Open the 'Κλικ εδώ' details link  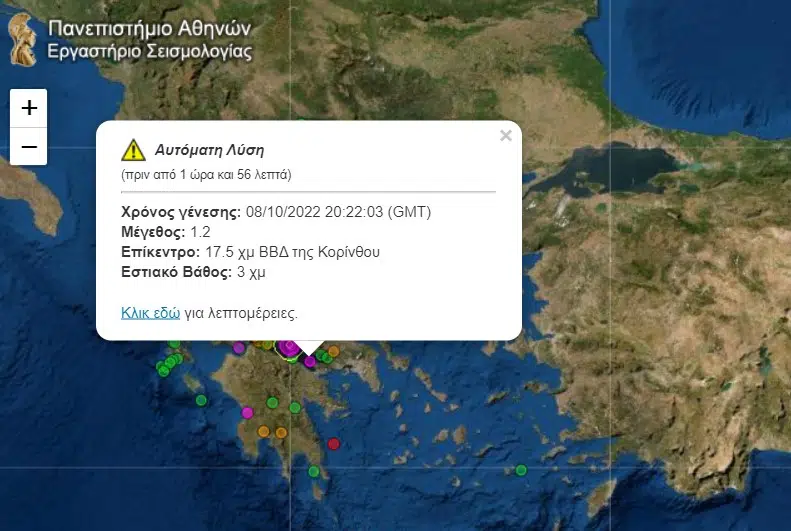click(150, 313)
